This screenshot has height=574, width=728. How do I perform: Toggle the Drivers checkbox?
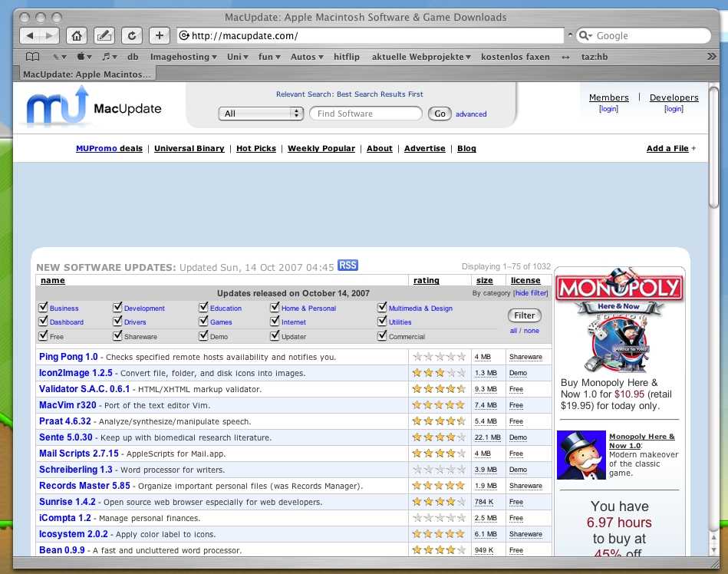pyautogui.click(x=117, y=321)
